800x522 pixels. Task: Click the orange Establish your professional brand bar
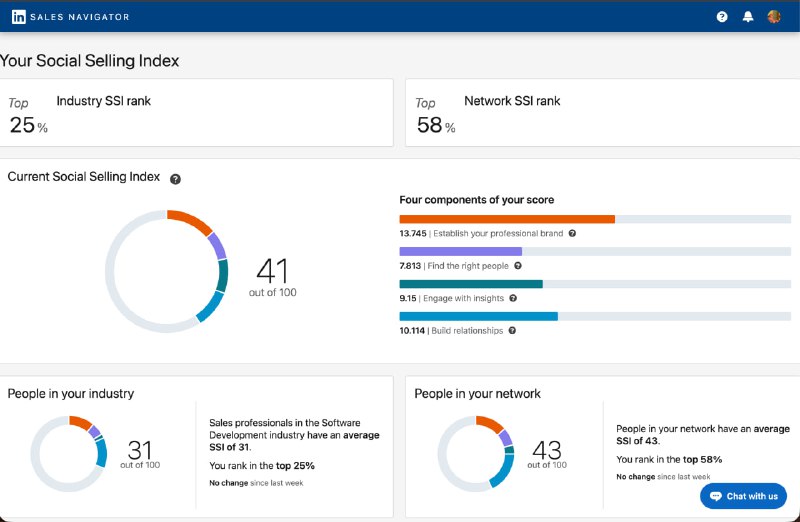[x=506, y=219]
